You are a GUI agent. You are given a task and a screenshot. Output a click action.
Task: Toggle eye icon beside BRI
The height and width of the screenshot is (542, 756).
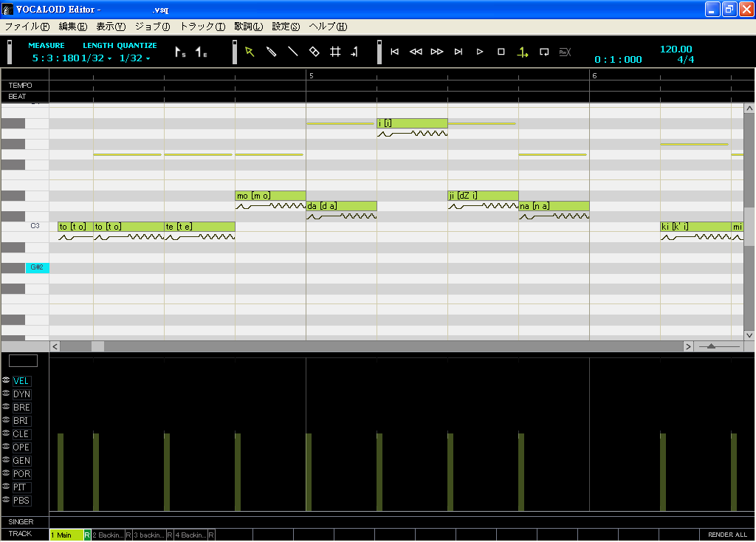(x=6, y=420)
